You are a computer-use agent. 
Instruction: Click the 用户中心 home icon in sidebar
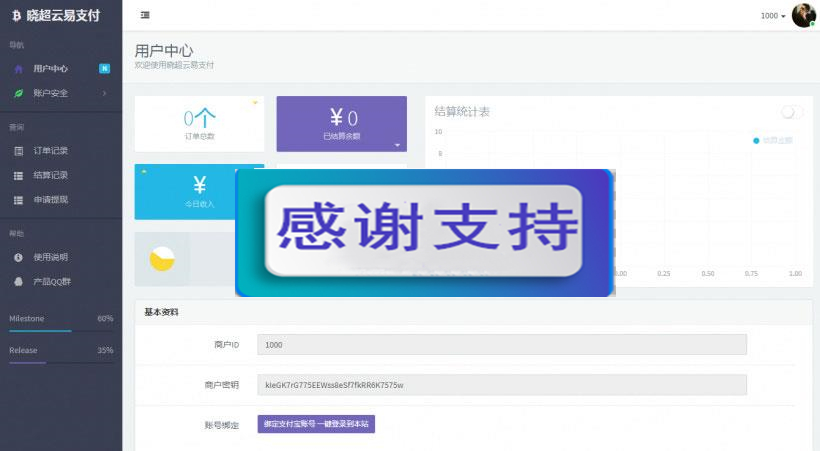tap(18, 69)
